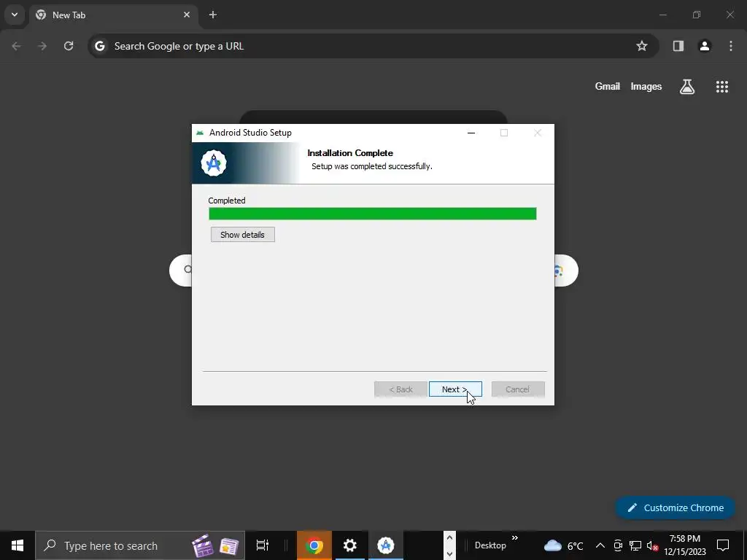Click Google Lens icon in search box
The width and height of the screenshot is (747, 560).
click(x=559, y=271)
